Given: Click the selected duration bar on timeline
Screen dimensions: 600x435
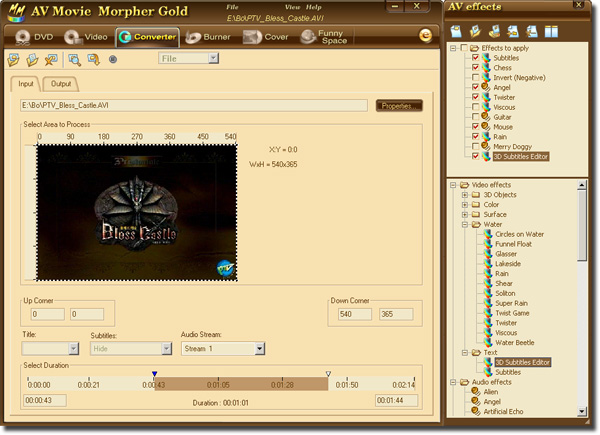Looking at the screenshot, I should tap(241, 384).
